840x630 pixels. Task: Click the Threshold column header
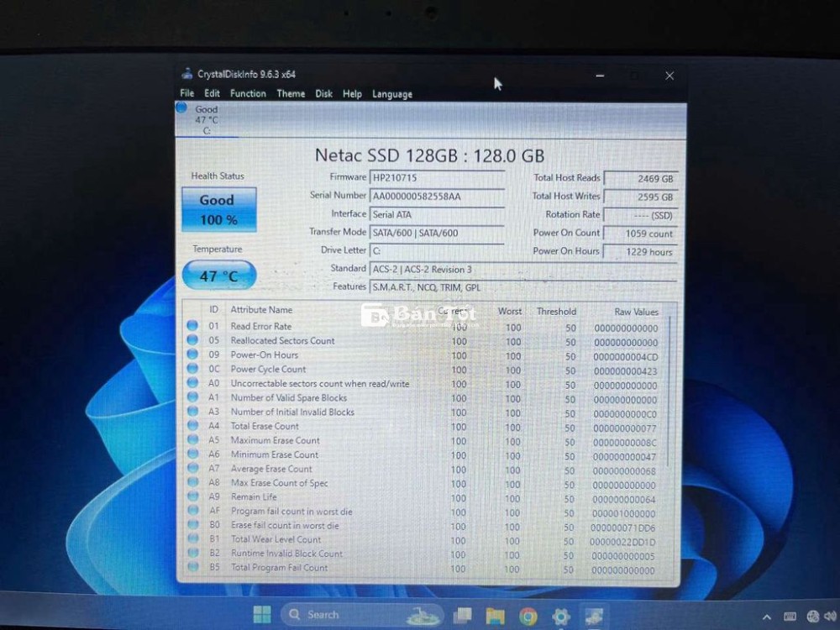tap(557, 312)
